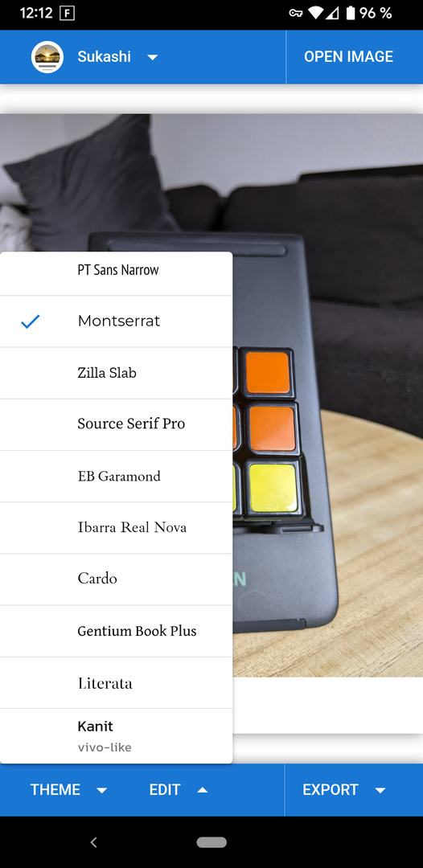This screenshot has height=868, width=423.
Task: Open the THEME dropdown arrow
Action: (102, 791)
